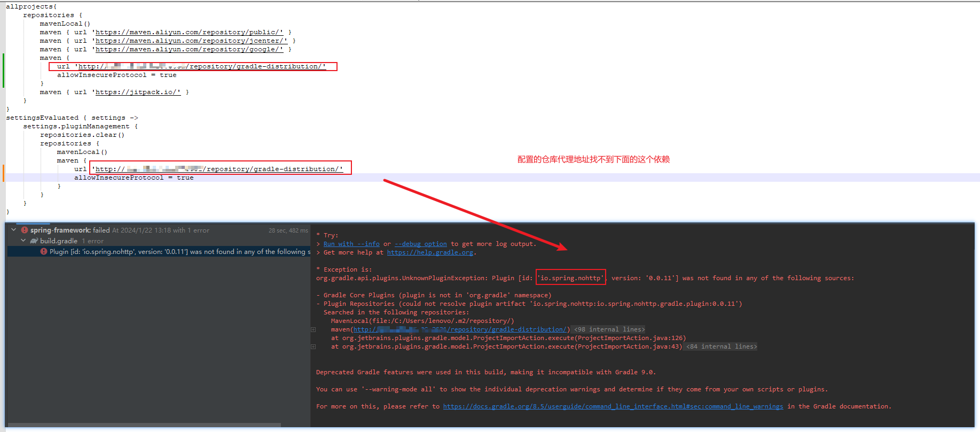
Task: Click the aliyun repository/google URL in code
Action: pos(189,49)
